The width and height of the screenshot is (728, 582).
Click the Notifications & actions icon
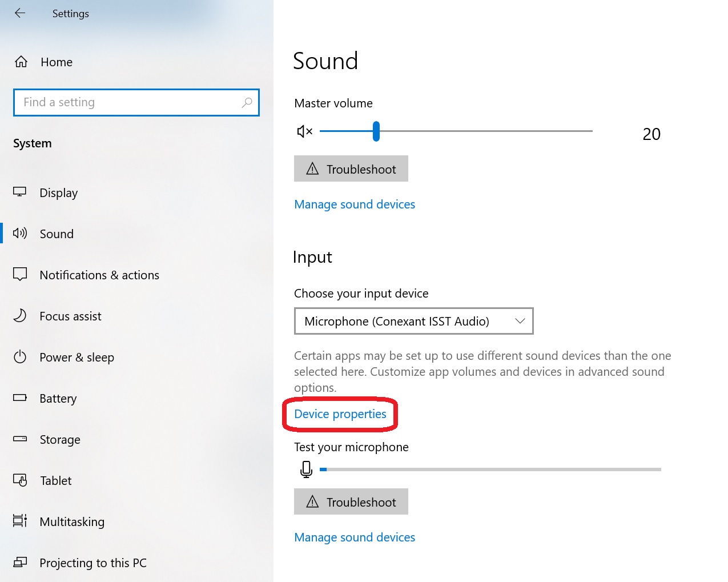19,275
